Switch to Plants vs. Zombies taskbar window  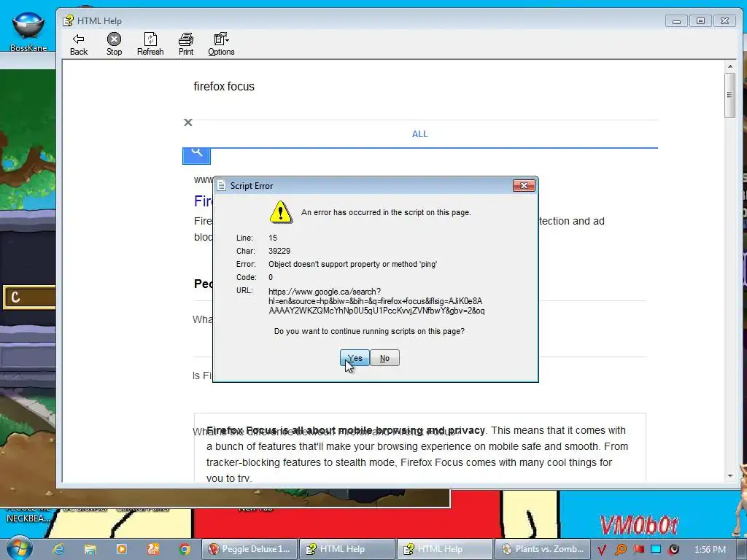[x=543, y=549]
